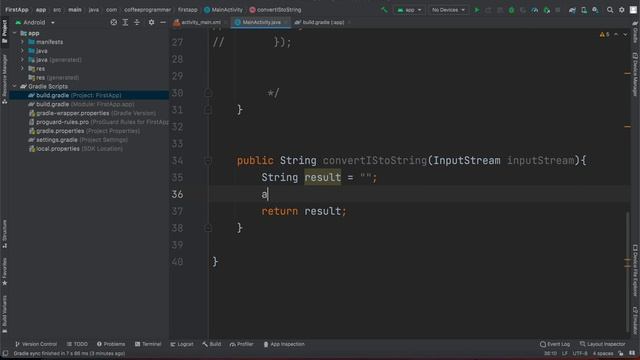Switch to the MainActivity.java editor tab

click(x=260, y=22)
